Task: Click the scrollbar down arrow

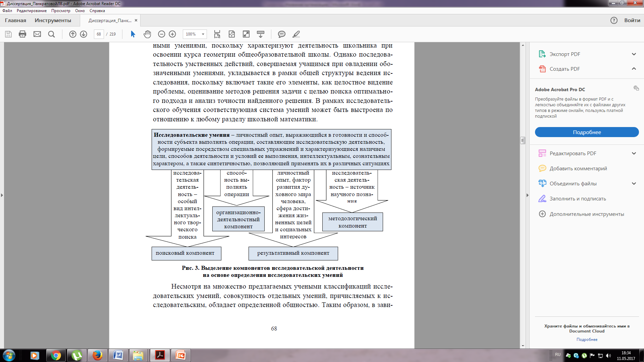Action: point(523,346)
